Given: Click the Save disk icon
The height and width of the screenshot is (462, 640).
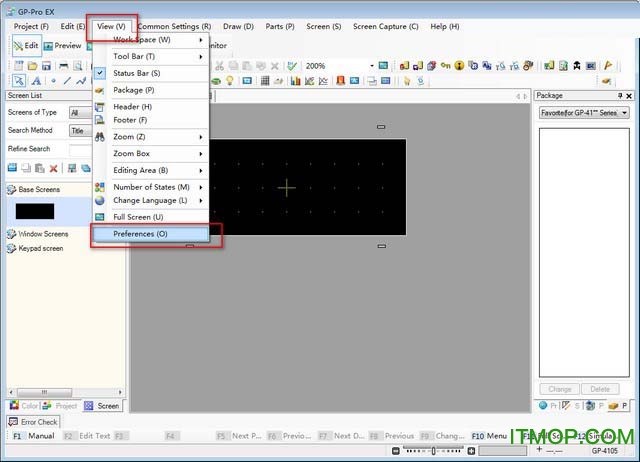Looking at the screenshot, I should [x=48, y=65].
